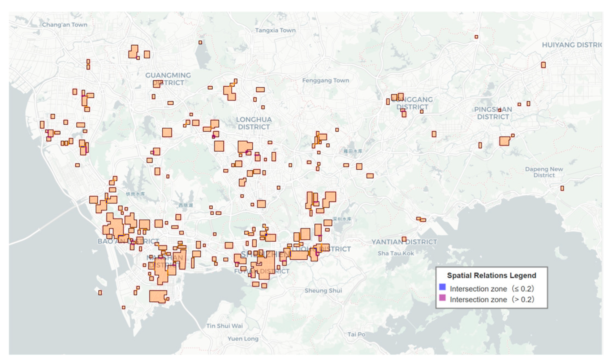Click the large orange polygon near Pingshan District
This screenshot has height=364, width=613.
(504, 141)
